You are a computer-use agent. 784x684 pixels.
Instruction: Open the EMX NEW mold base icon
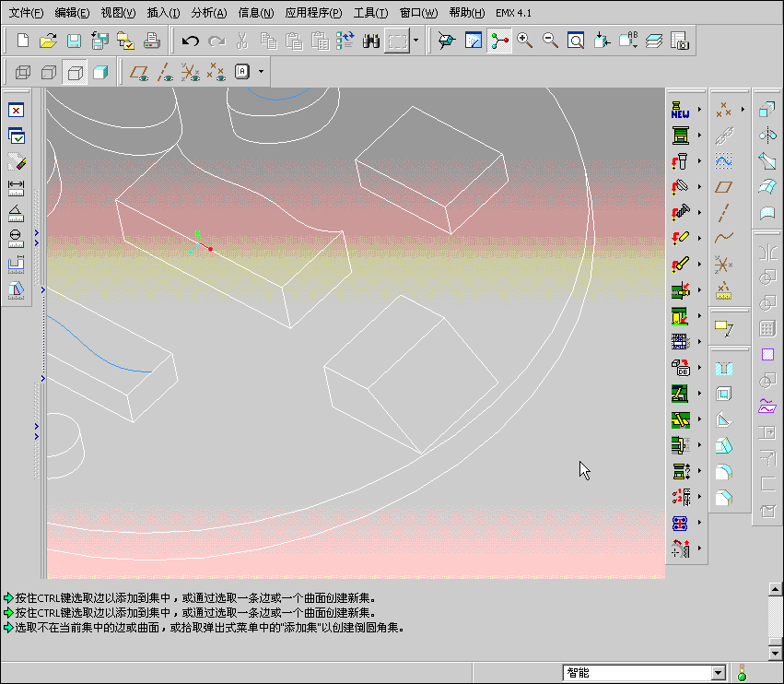[x=681, y=110]
